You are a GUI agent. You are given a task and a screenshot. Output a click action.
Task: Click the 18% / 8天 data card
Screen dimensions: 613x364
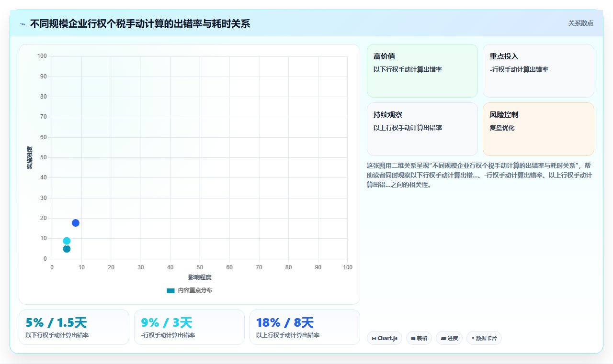point(305,327)
